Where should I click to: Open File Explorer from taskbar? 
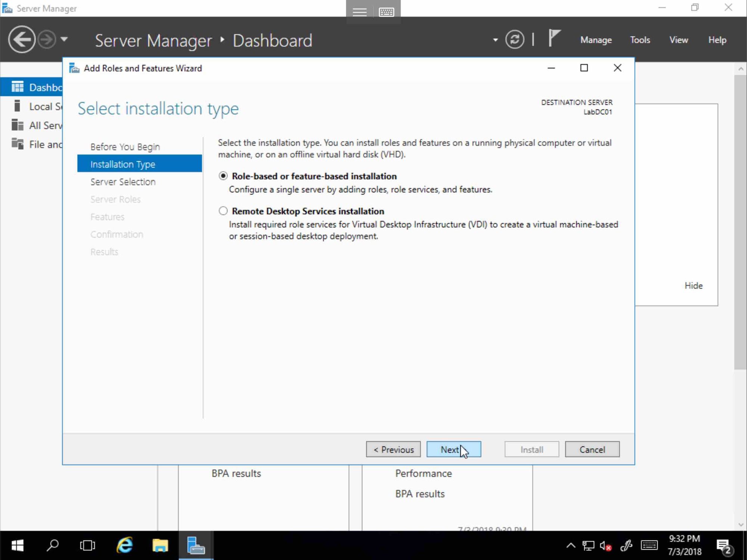pyautogui.click(x=160, y=546)
